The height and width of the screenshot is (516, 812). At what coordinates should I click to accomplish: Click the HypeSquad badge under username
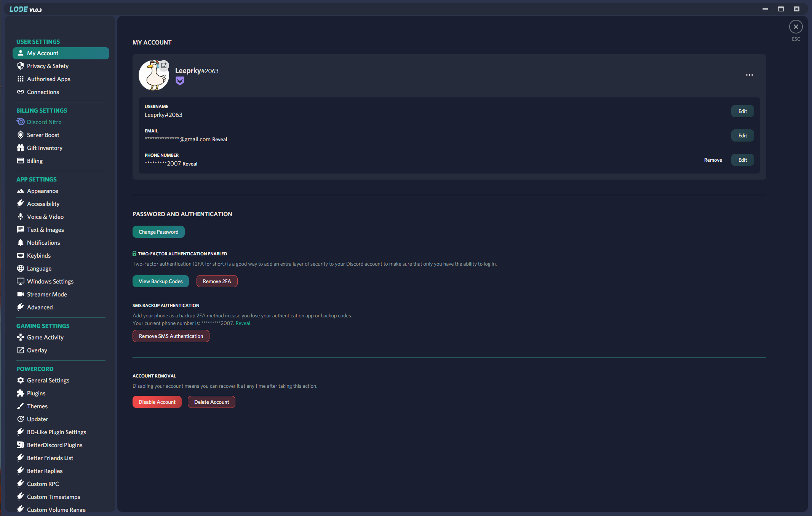[180, 81]
